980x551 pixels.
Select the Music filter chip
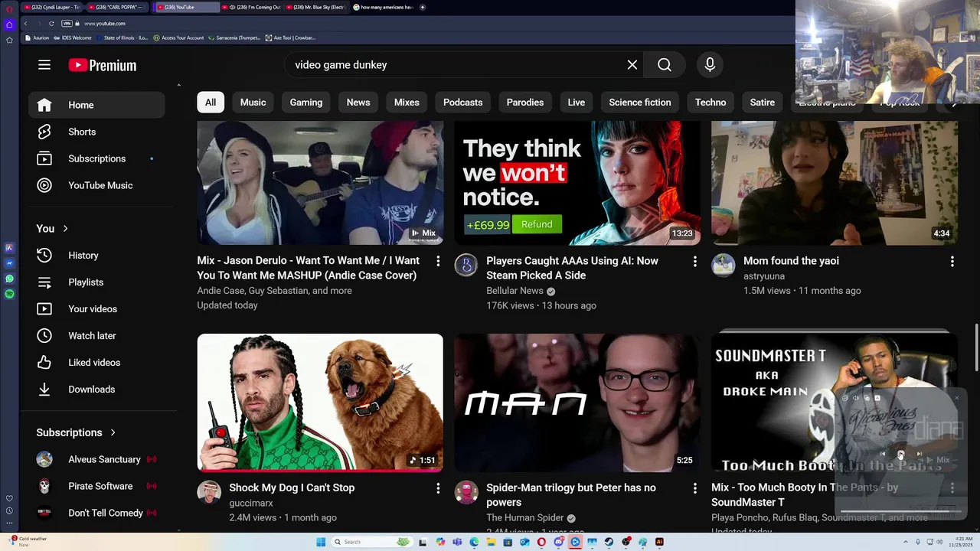[253, 103]
